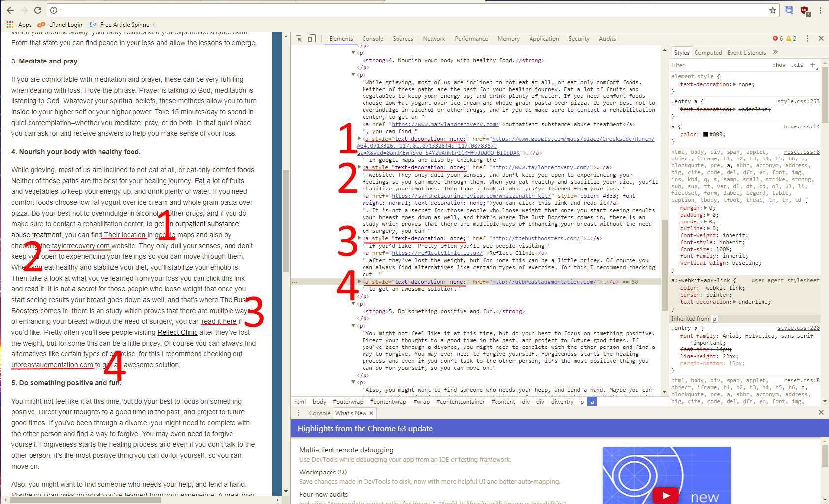The height and width of the screenshot is (504, 829).
Task: Open the style.css:253 source link
Action: pyautogui.click(x=798, y=101)
